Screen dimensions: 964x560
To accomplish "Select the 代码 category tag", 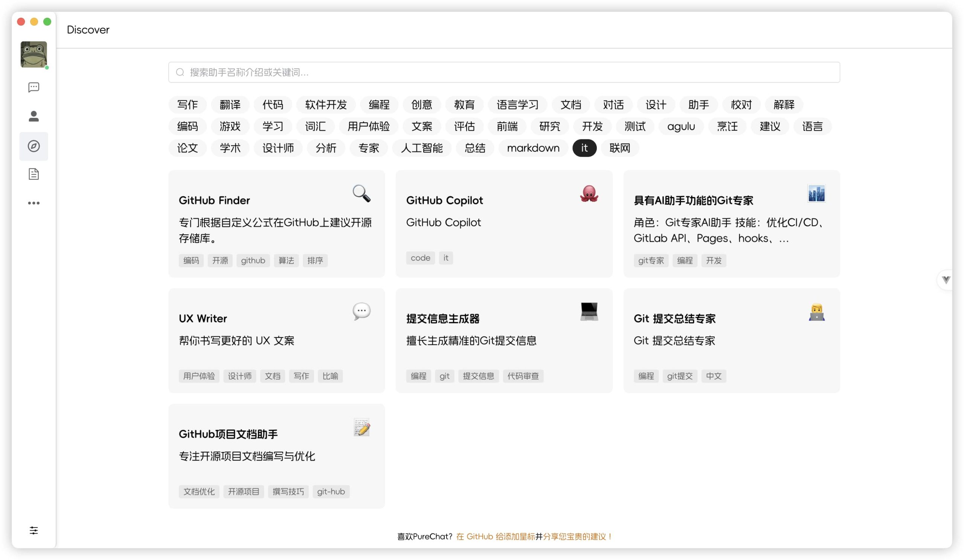I will [273, 104].
